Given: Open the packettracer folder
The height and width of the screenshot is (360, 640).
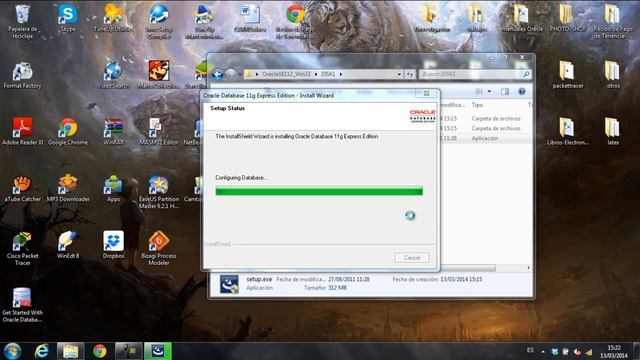Looking at the screenshot, I should pos(568,75).
